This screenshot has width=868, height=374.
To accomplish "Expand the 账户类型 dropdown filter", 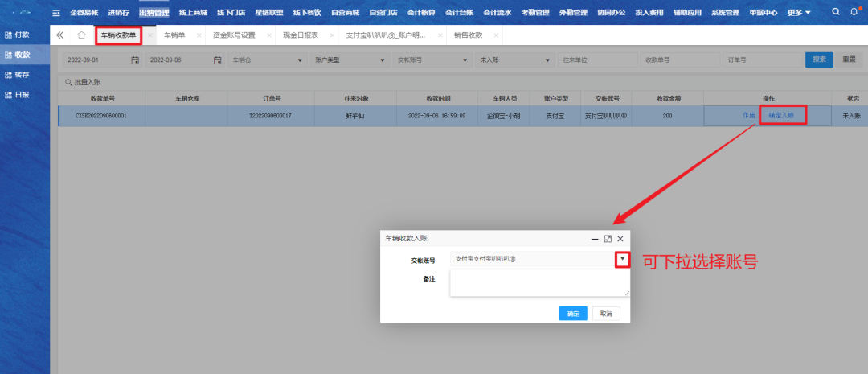I will point(383,60).
